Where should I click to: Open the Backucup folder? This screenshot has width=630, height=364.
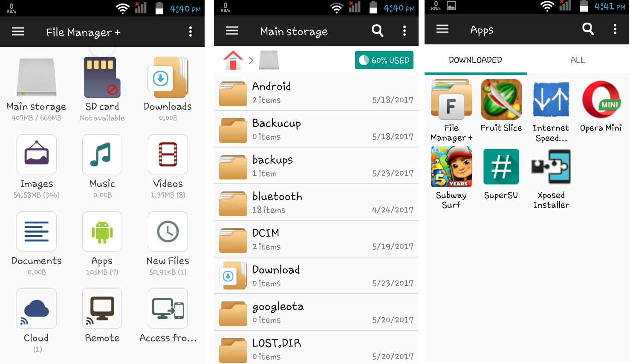(316, 129)
